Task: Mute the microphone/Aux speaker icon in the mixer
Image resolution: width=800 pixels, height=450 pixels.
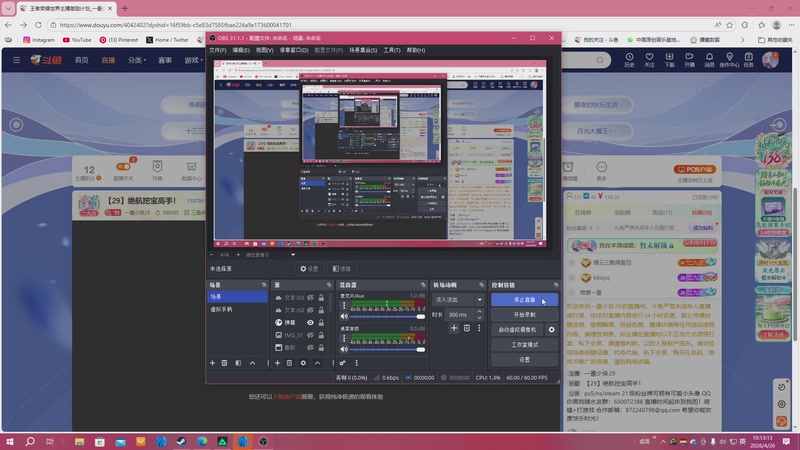Action: (344, 316)
